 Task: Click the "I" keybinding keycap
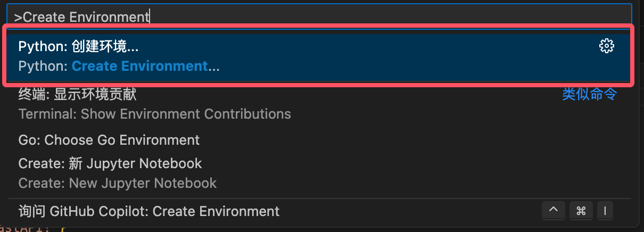click(605, 211)
